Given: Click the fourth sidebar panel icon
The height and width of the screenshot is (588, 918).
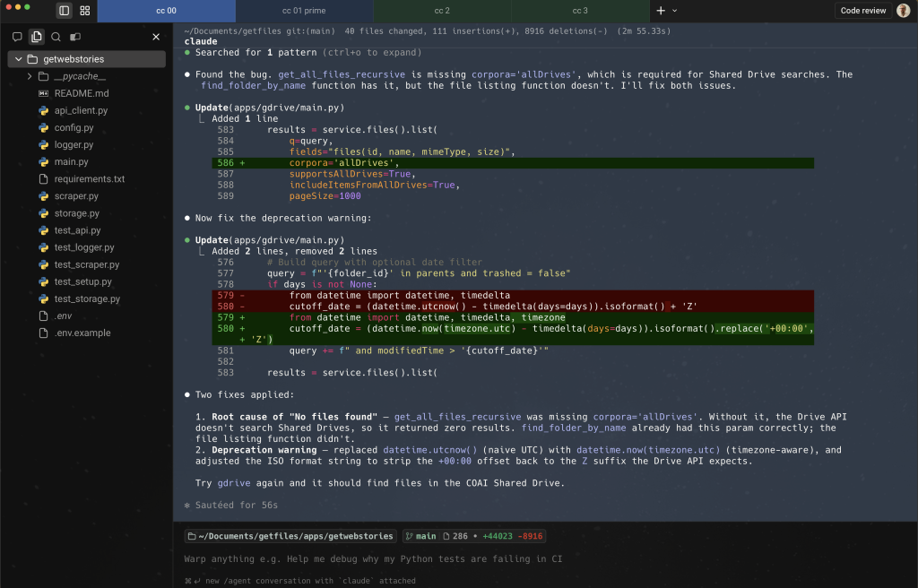Looking at the screenshot, I should (75, 37).
